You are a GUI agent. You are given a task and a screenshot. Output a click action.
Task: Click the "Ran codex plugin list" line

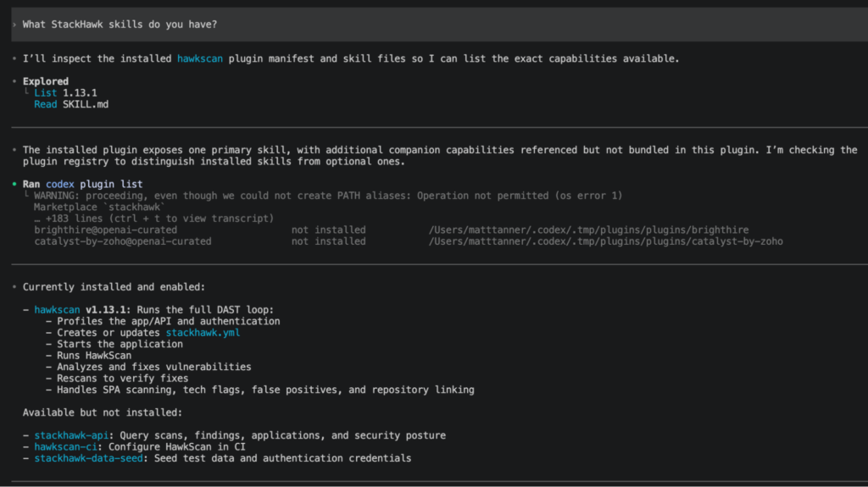82,185
